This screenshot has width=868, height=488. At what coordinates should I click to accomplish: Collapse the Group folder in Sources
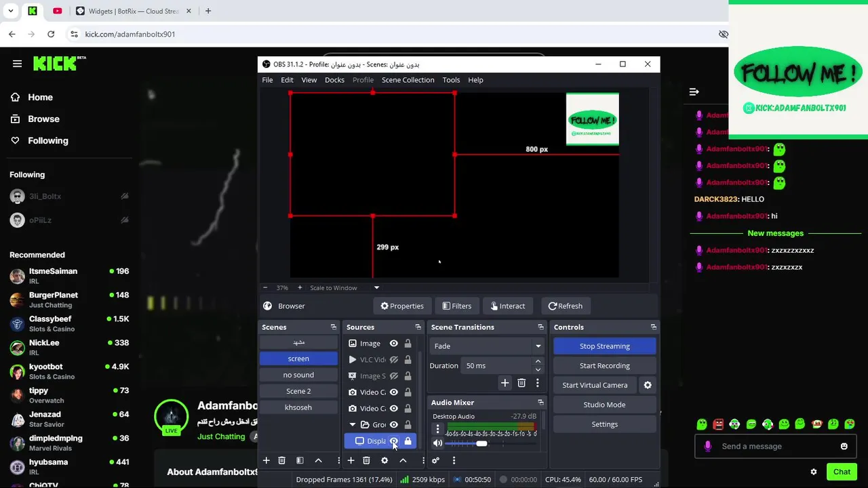352,425
